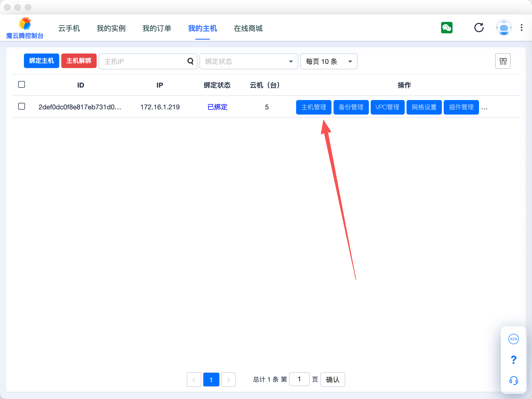
Task: Click the refresh icon in header
Action: click(x=479, y=28)
